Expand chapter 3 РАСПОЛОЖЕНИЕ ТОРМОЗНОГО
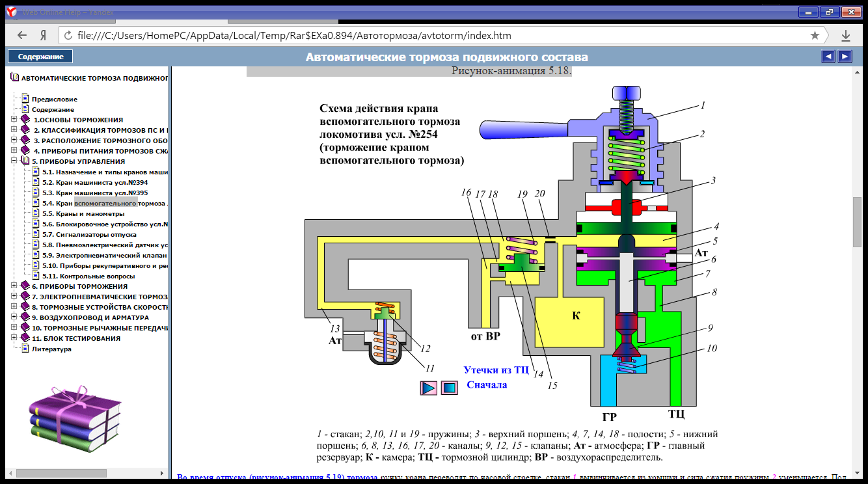Viewport: 868px width, 484px height. click(14, 141)
